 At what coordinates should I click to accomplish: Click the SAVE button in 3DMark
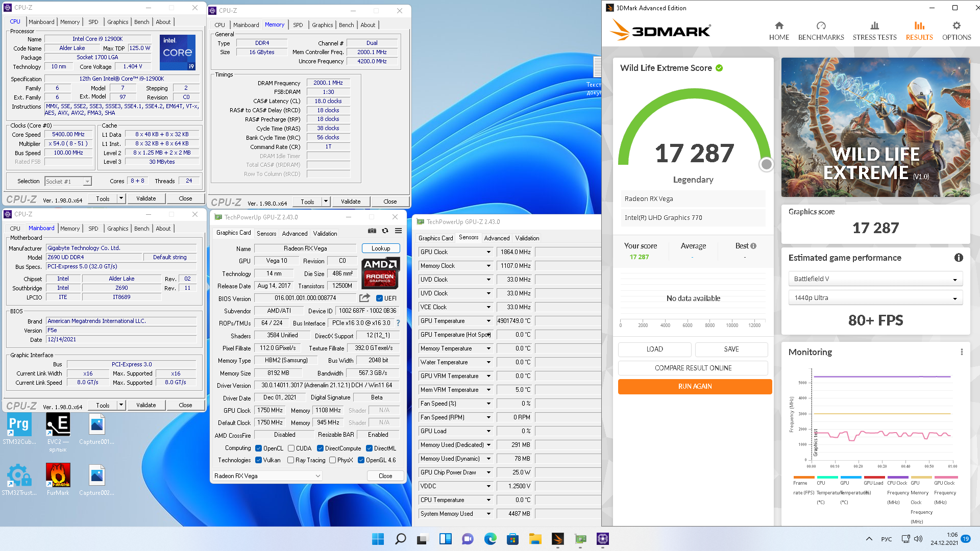coord(731,349)
